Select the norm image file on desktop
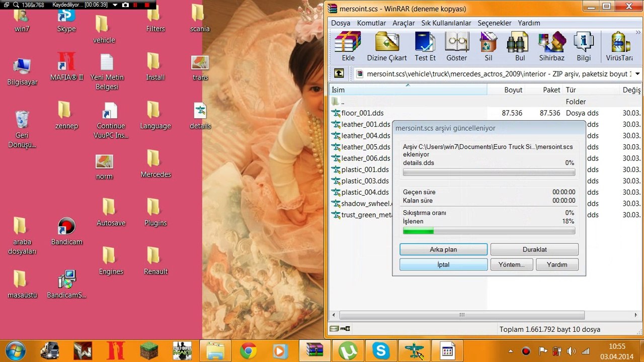The image size is (644, 362). click(105, 167)
